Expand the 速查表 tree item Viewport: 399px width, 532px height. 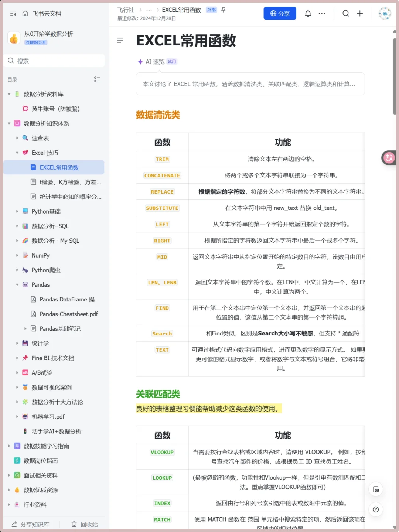(x=17, y=138)
